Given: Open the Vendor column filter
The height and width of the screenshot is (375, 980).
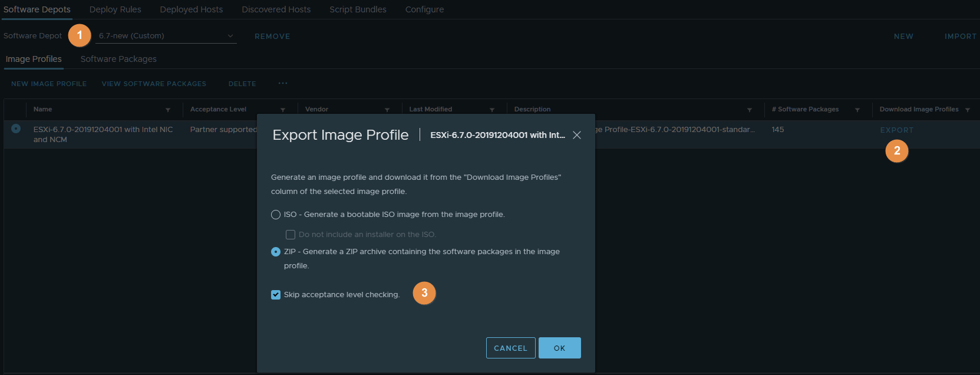Looking at the screenshot, I should tap(387, 110).
